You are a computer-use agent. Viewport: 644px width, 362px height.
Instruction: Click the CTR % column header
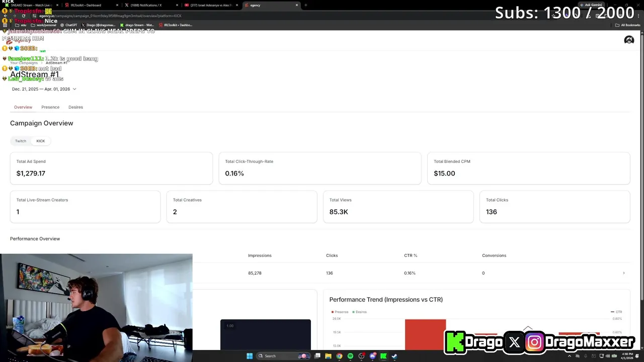pos(411,255)
